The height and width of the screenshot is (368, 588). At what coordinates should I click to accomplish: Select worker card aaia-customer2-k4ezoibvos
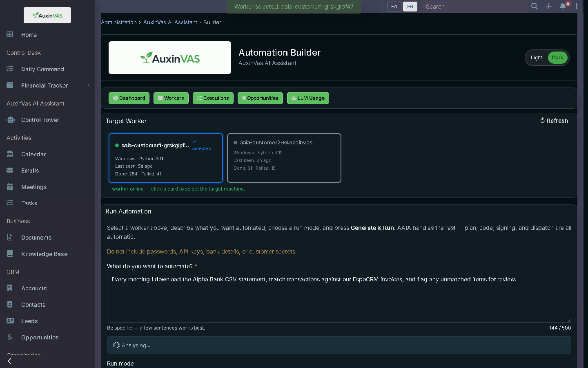pos(284,158)
